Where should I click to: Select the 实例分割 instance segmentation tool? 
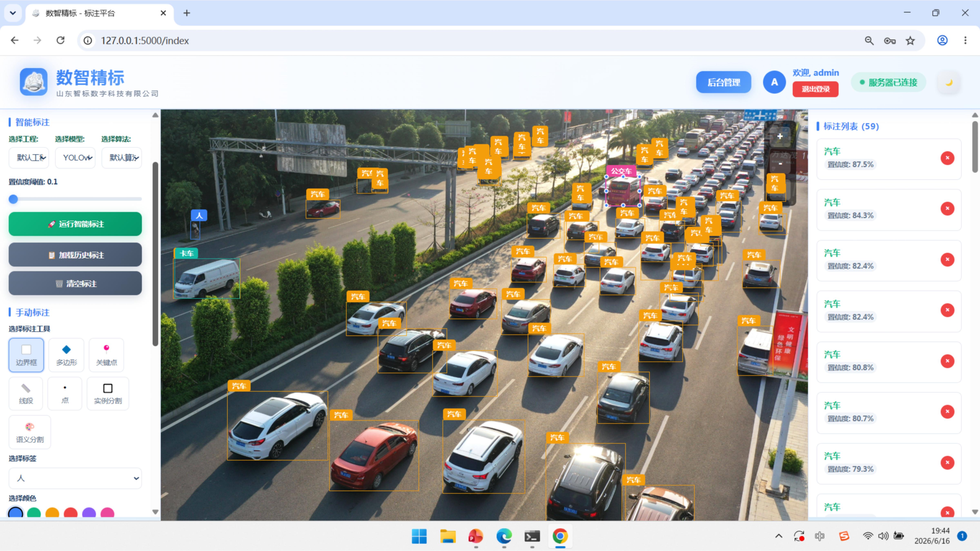pos(108,394)
